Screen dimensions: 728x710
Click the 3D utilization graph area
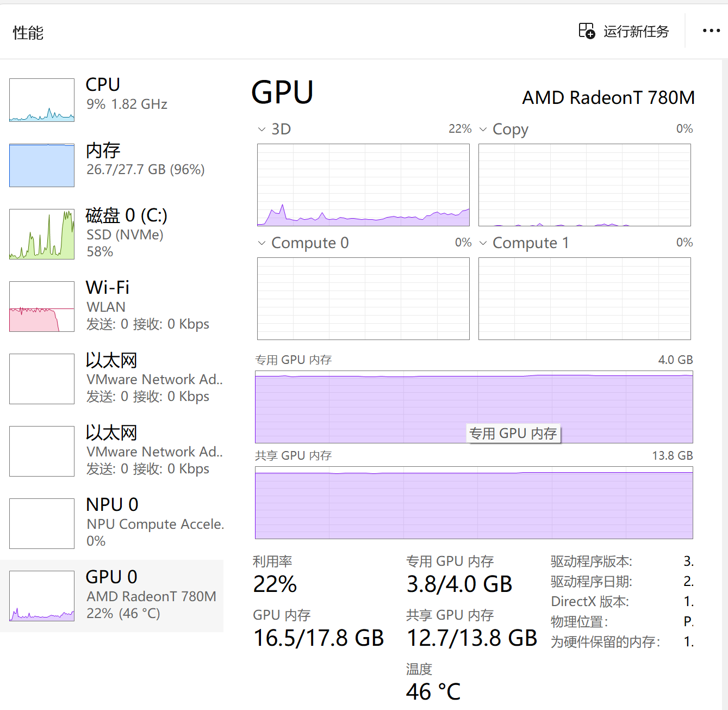(363, 185)
